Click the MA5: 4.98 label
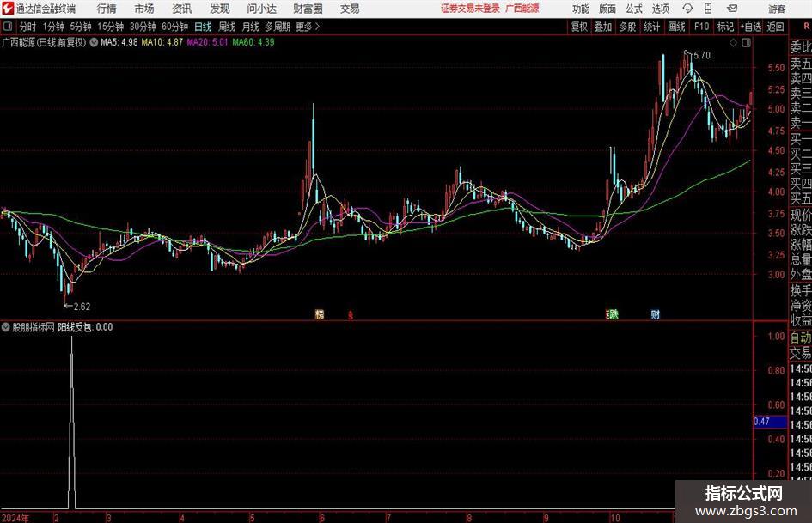812x523 pixels. [x=119, y=42]
